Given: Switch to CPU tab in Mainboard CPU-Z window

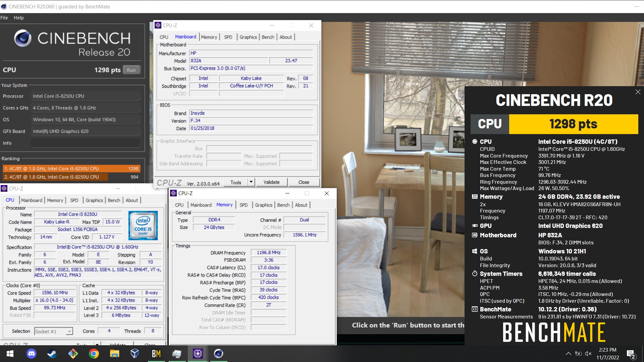Looking at the screenshot, I should 164,37.
